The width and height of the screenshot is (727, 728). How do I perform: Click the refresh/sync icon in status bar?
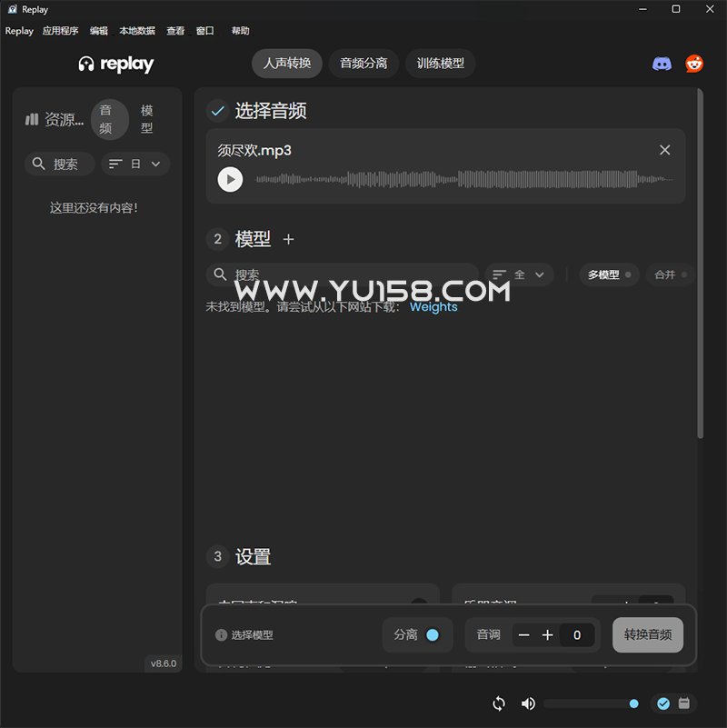pos(498,703)
